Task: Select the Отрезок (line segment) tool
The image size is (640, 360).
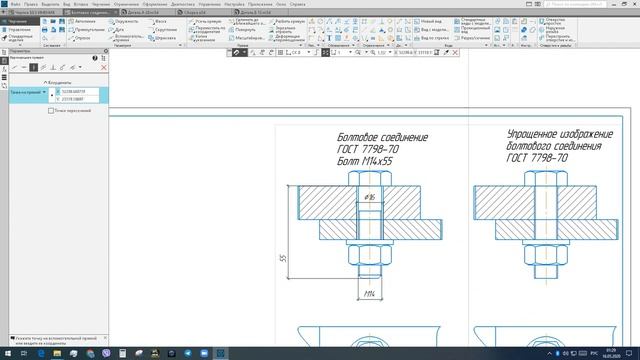Action: pos(80,38)
